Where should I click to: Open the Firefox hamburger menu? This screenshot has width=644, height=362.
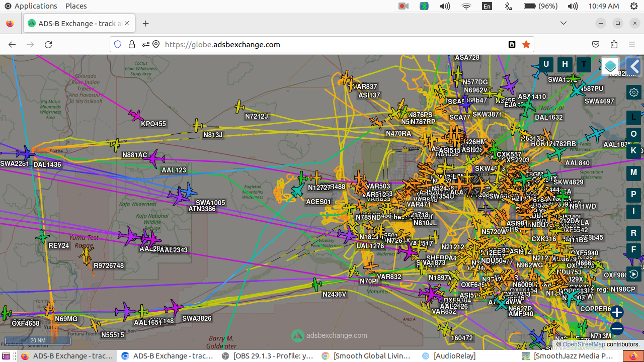pyautogui.click(x=632, y=44)
